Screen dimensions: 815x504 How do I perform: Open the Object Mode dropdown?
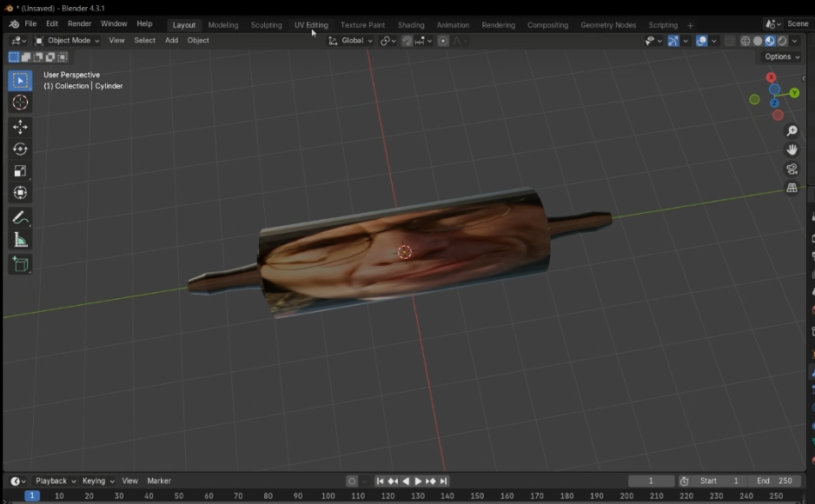click(67, 41)
